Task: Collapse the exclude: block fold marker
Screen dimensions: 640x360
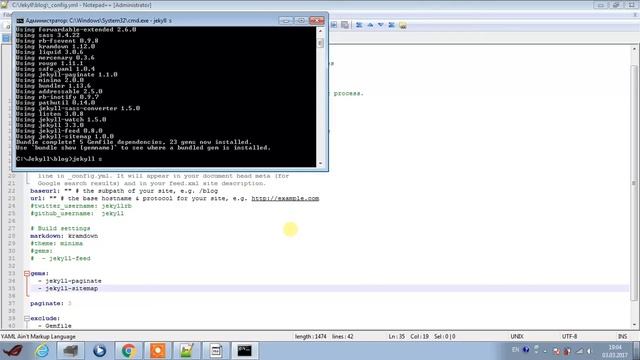Action: click(x=27, y=318)
